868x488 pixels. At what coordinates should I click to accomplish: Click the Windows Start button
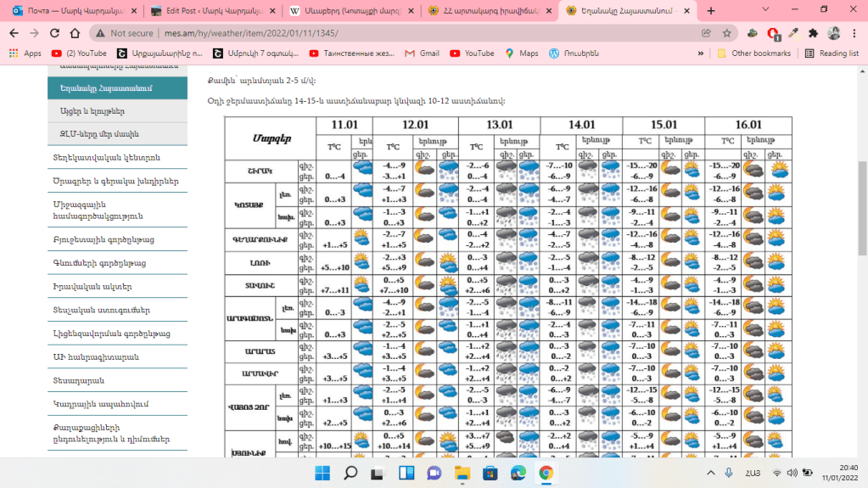click(x=322, y=473)
